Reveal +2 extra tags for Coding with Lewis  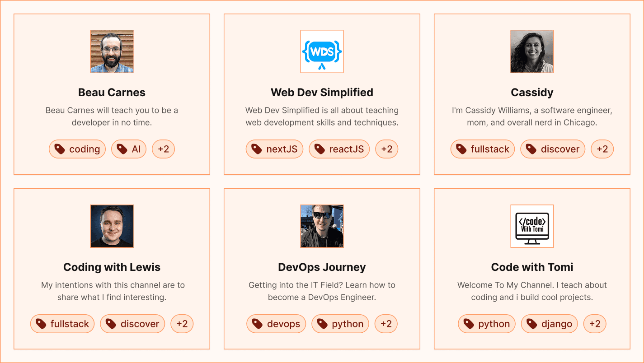tap(182, 324)
